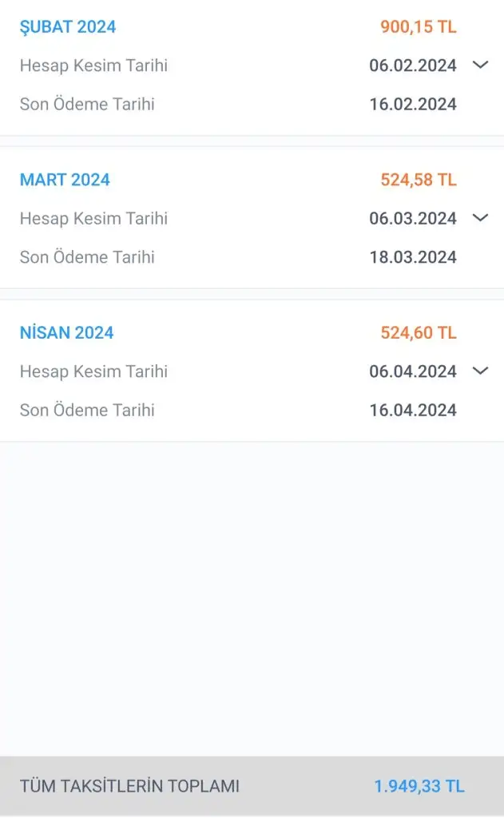Tap the TÜM TAKSİTLERİN TOPLAMI label
Viewport: 504px width, 818px height.
coord(129,786)
